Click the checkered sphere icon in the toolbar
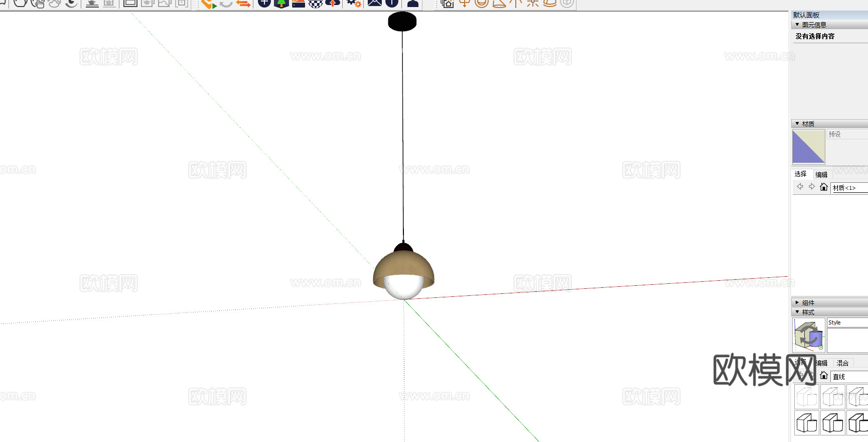868x442 pixels. [x=316, y=4]
